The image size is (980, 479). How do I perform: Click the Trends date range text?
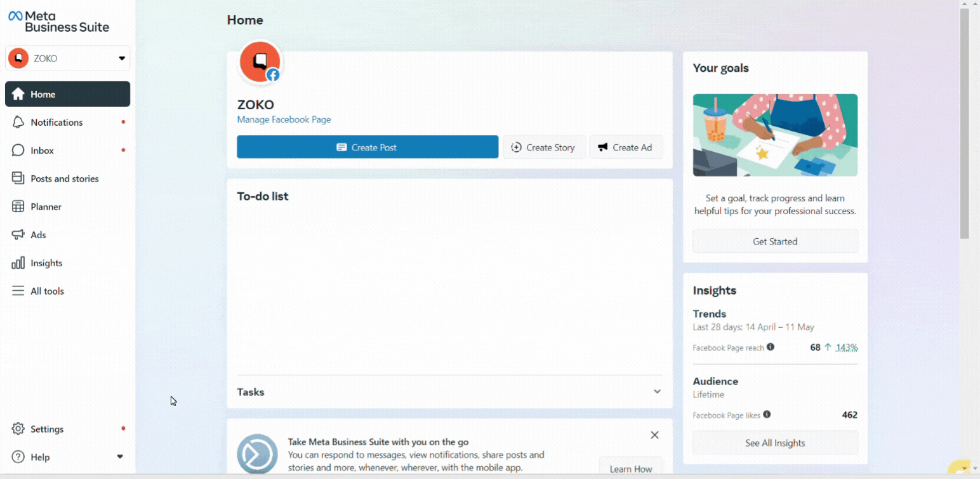coord(753,327)
